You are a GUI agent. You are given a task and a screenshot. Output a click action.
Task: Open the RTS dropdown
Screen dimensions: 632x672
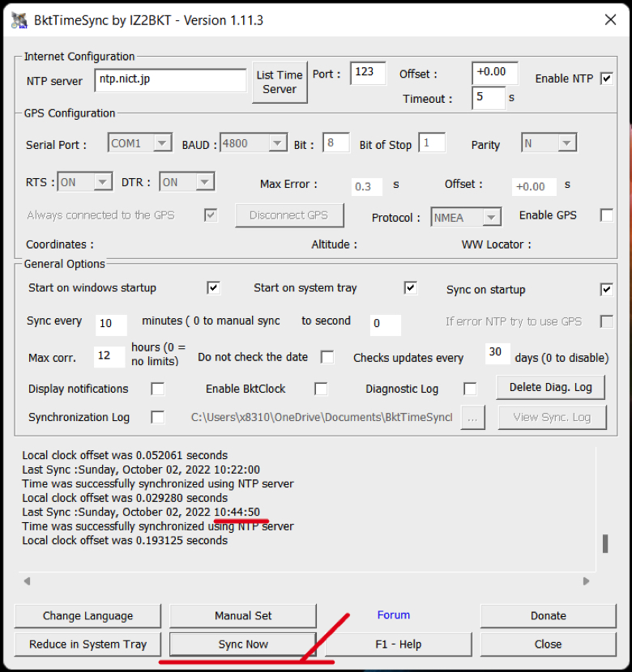(x=85, y=182)
